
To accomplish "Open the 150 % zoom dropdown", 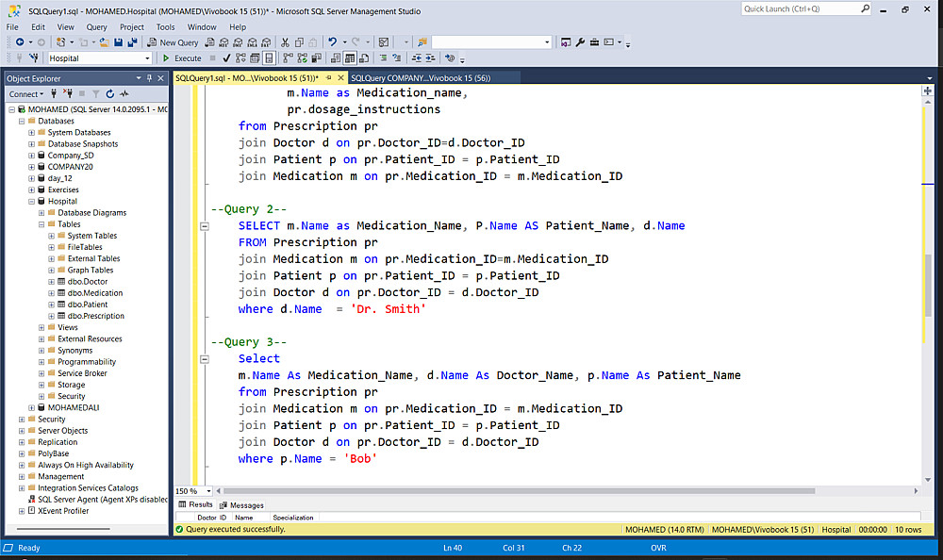I will coord(208,491).
